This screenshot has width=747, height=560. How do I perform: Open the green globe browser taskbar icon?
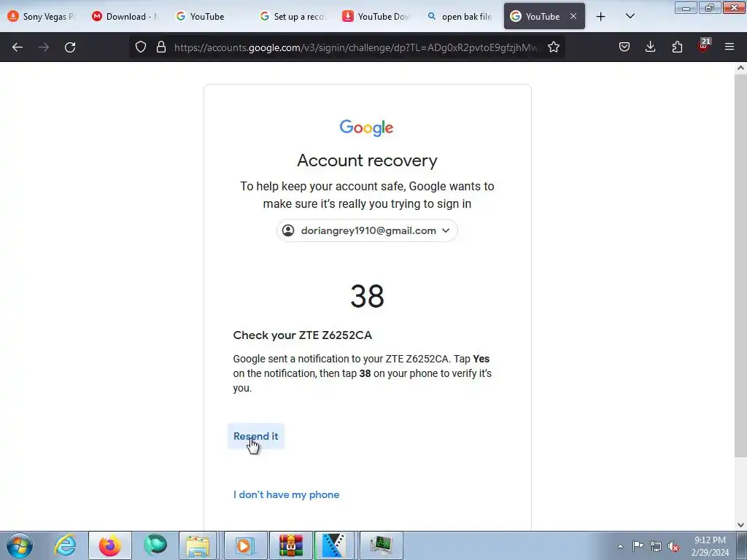(x=155, y=545)
